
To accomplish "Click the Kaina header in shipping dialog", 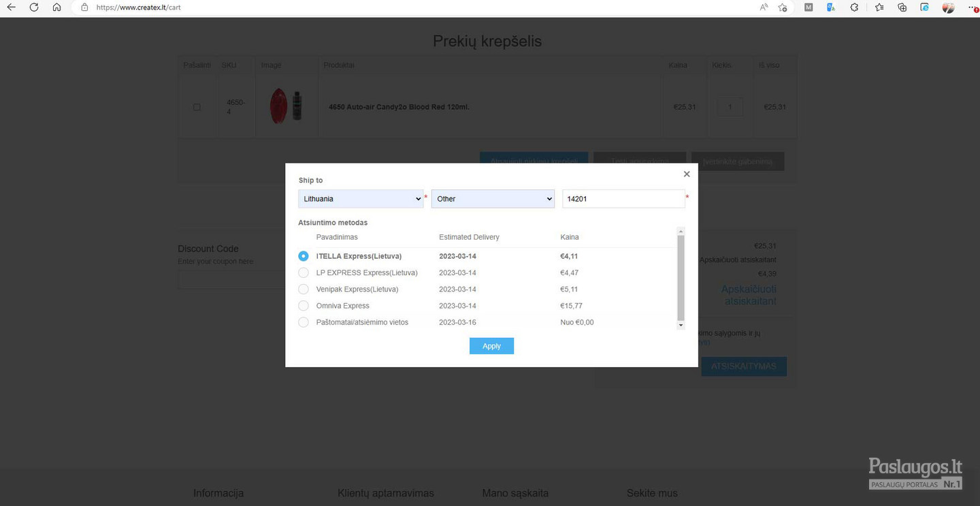I will [570, 237].
